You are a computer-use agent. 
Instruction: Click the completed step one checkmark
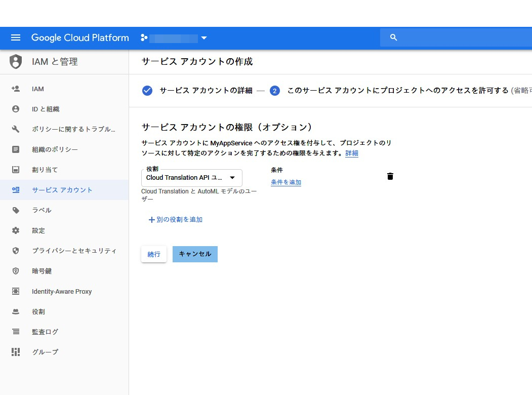coord(147,91)
